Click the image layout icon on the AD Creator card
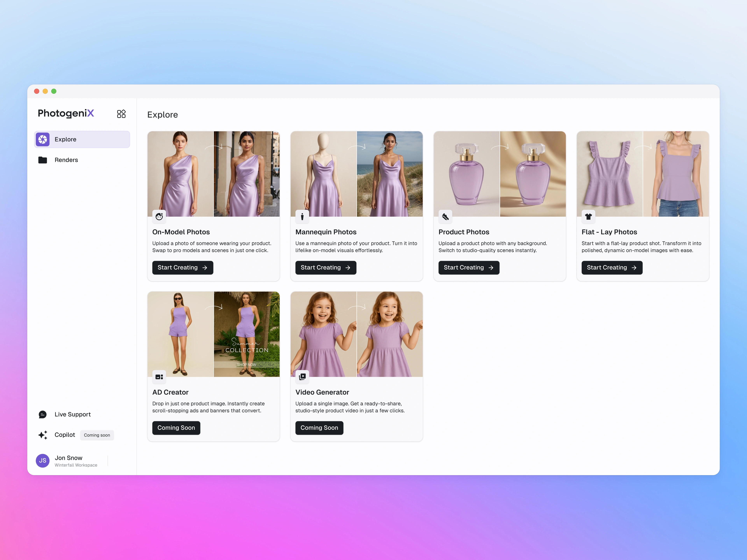Screen dimensions: 747x560 159,377
